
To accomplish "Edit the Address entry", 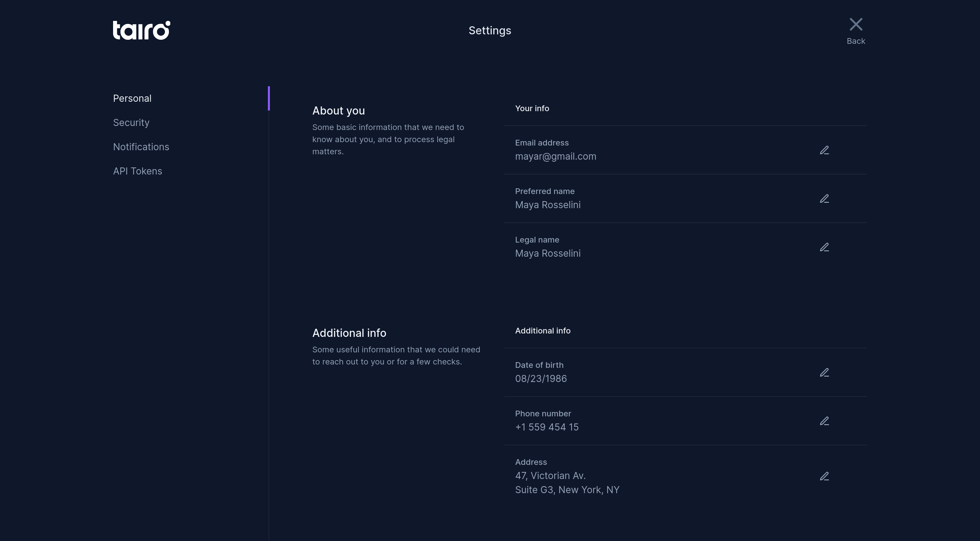I will [824, 476].
